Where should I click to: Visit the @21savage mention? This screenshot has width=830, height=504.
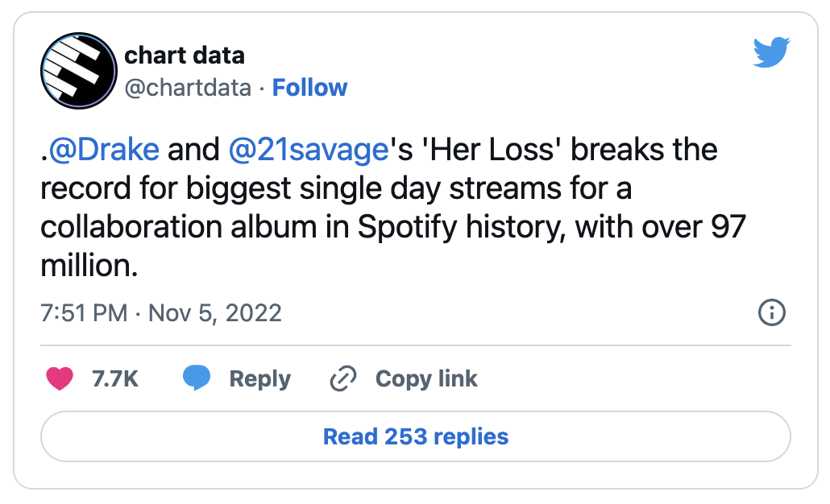[309, 150]
